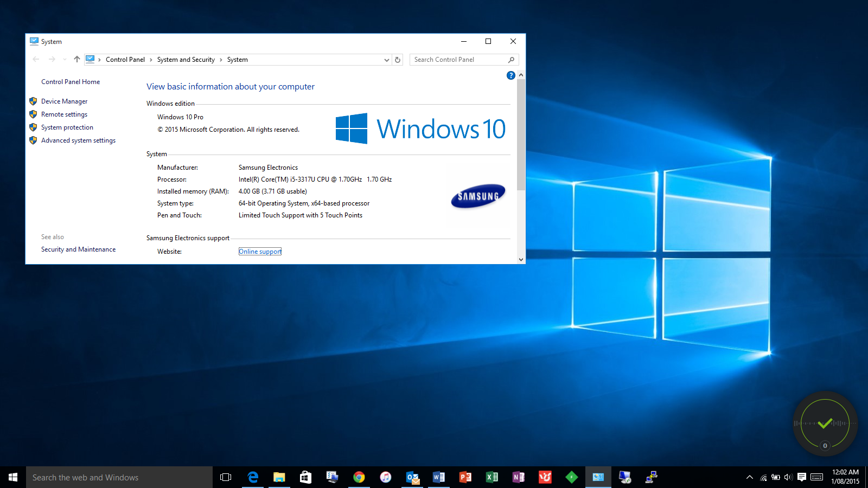Open the Windows Store taskbar icon
This screenshot has width=868, height=488.
[x=305, y=477]
